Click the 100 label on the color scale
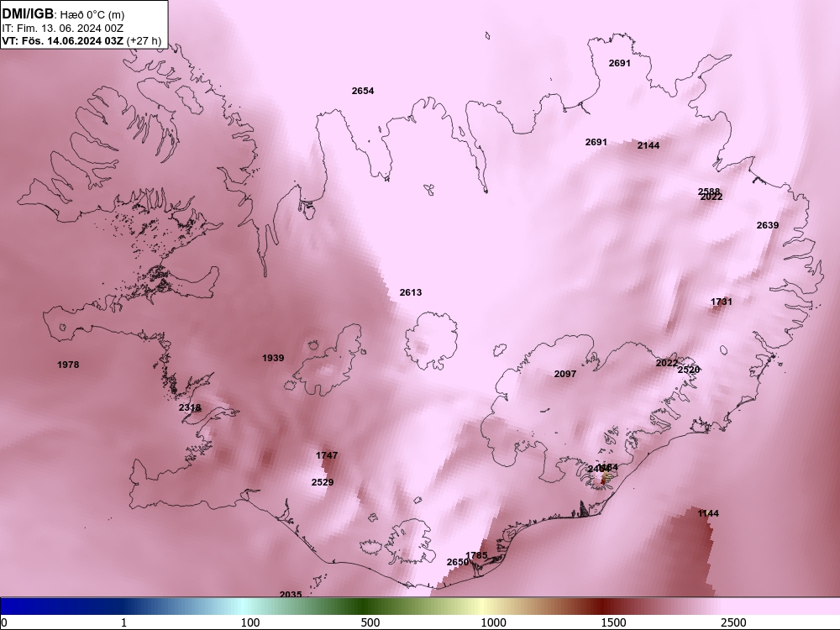Image resolution: width=840 pixels, height=630 pixels. click(x=250, y=622)
